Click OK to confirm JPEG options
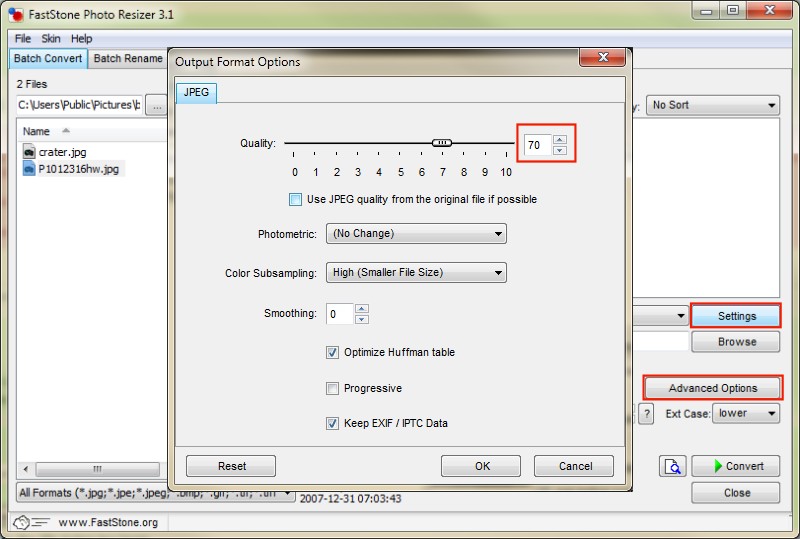 click(x=481, y=466)
